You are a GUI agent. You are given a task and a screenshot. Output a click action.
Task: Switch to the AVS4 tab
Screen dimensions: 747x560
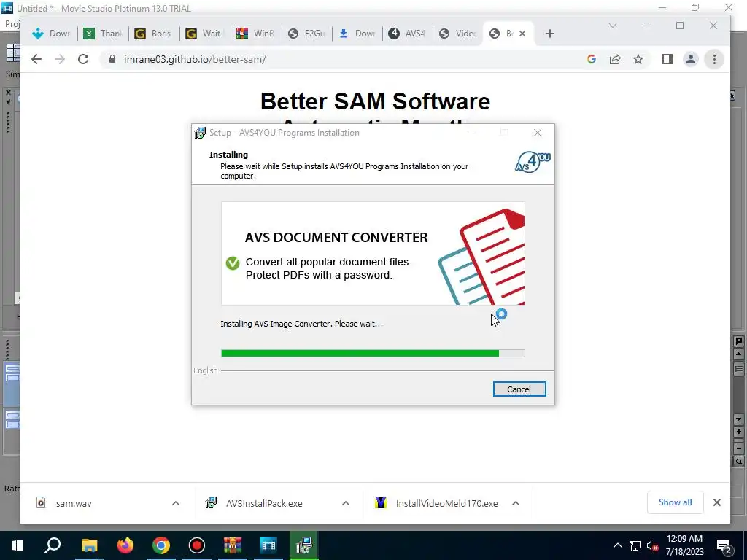coord(408,34)
